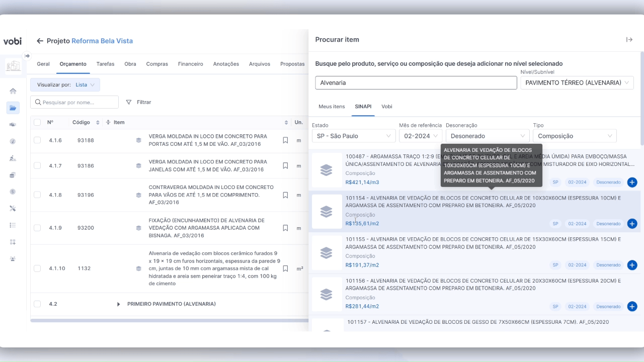Viewport: 644px width, 362px height.
Task: Open the Mês de referência dropdown
Action: tap(421, 136)
